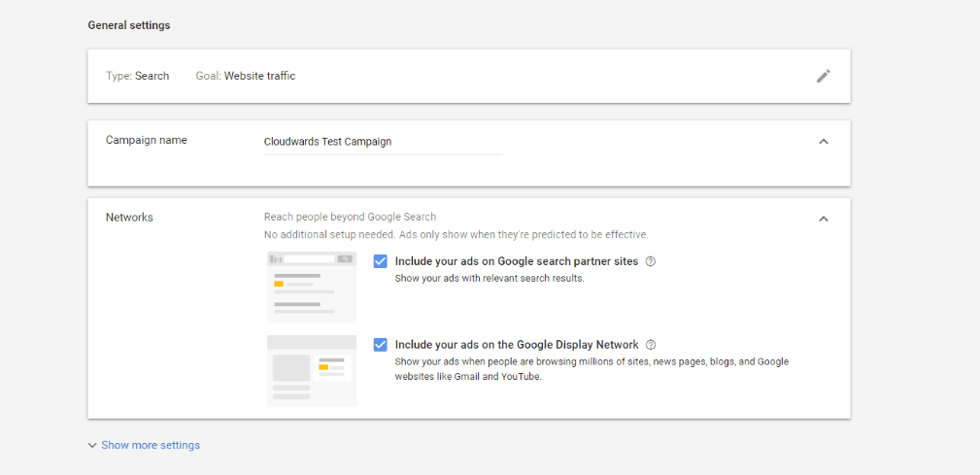980x475 pixels.
Task: Click the Type: Search text
Action: point(138,76)
